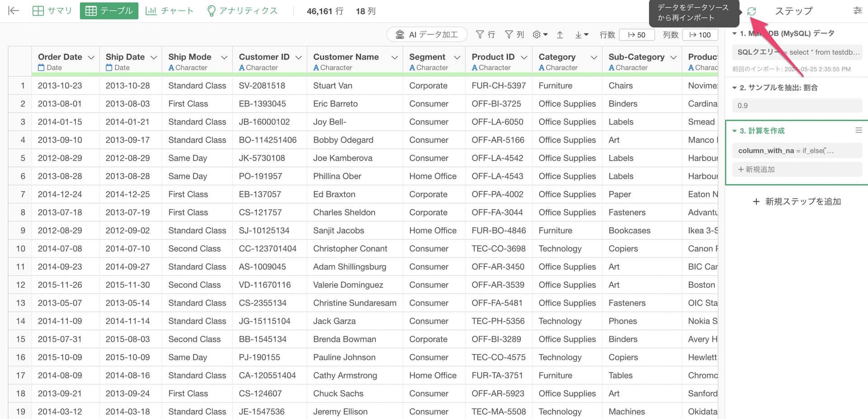Viewport: 868px width, 419px height.
Task: Click the 行数 50 rows field
Action: click(637, 35)
